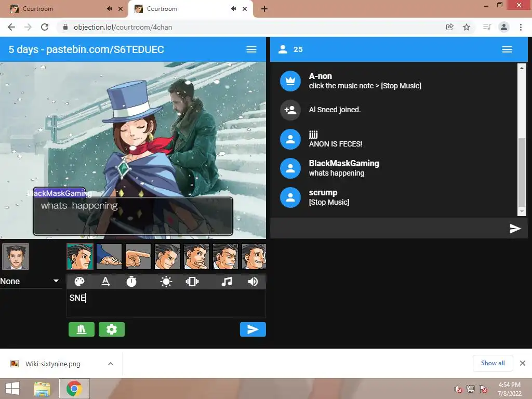532x399 pixels.
Task: Open the chat panel hamburger menu
Action: pos(507,49)
